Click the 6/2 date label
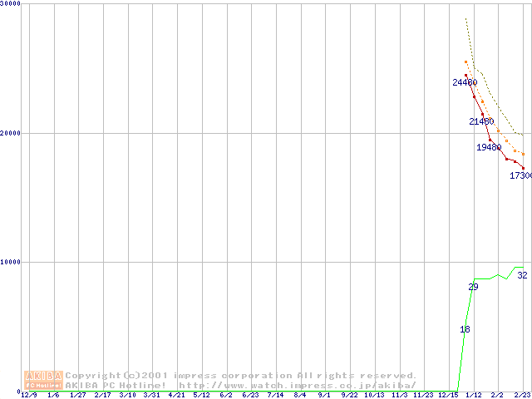 pyautogui.click(x=226, y=396)
